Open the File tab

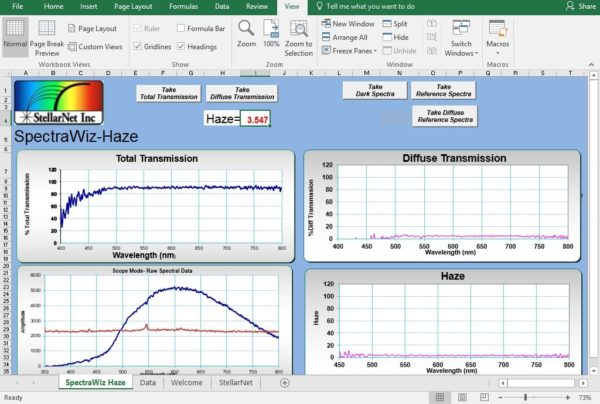pyautogui.click(x=18, y=6)
